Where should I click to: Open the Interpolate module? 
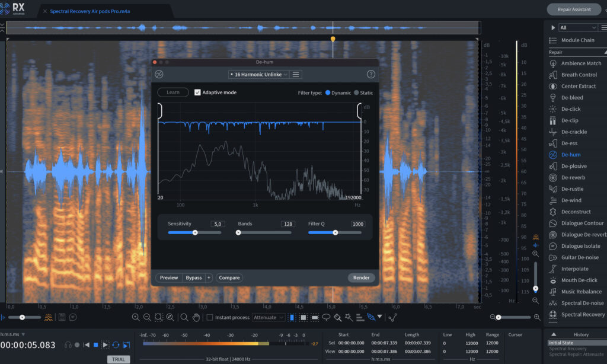tap(568, 269)
